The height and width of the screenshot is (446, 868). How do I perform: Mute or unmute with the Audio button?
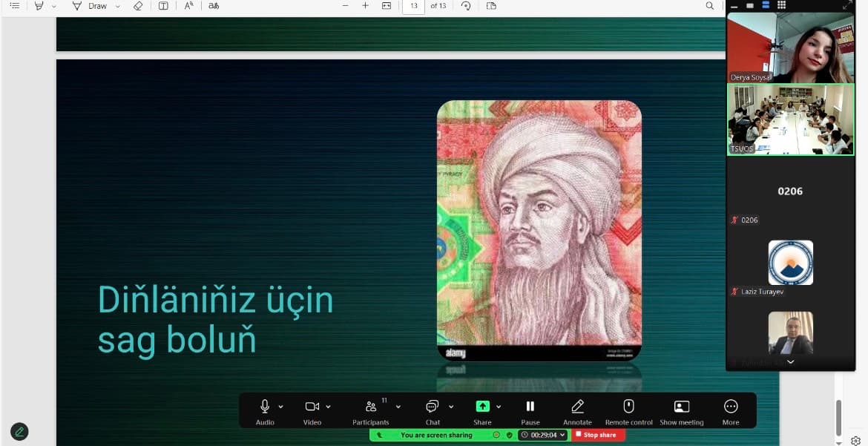265,412
